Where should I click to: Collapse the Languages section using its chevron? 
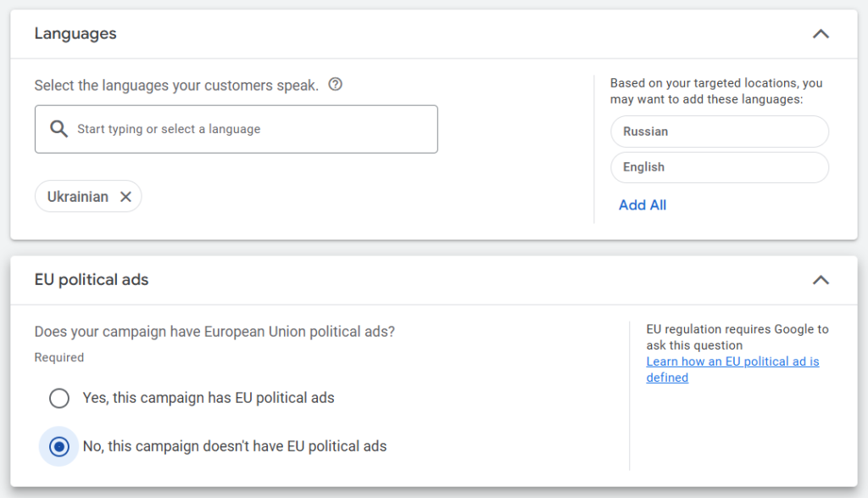point(820,33)
